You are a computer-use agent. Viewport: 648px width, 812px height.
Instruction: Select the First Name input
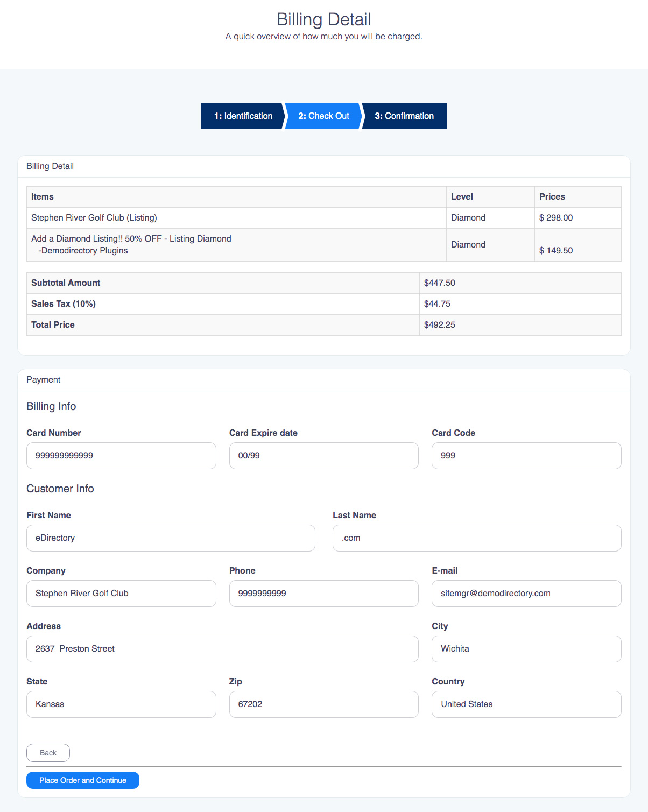[x=171, y=538]
